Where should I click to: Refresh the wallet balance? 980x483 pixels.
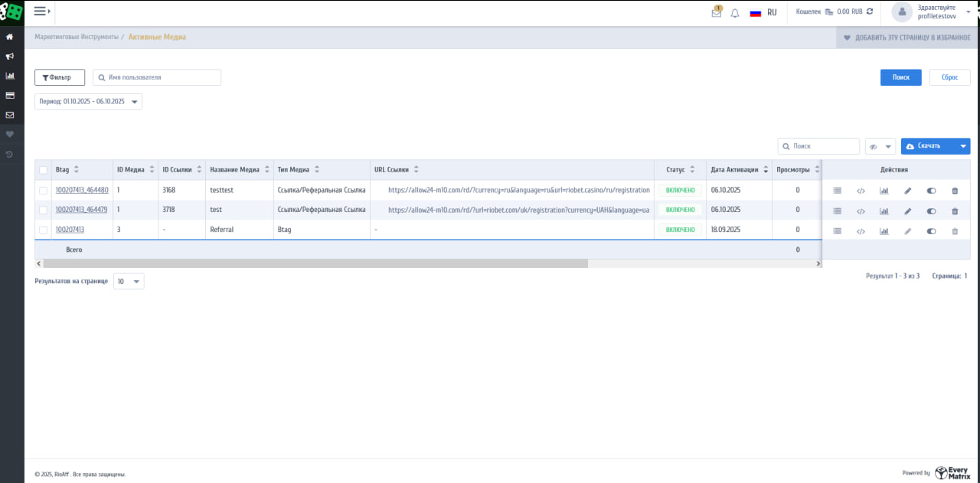[869, 12]
